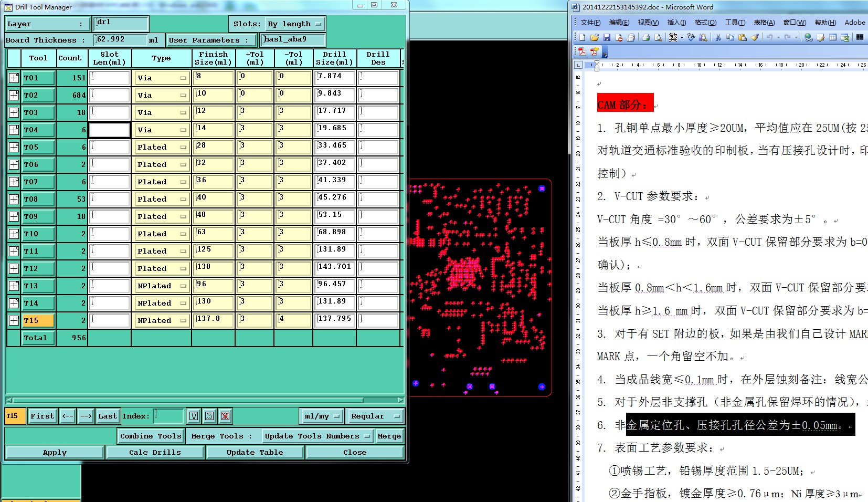Screen dimensions: 868x502
Task: Click Slot Len field for T04
Action: click(110, 130)
